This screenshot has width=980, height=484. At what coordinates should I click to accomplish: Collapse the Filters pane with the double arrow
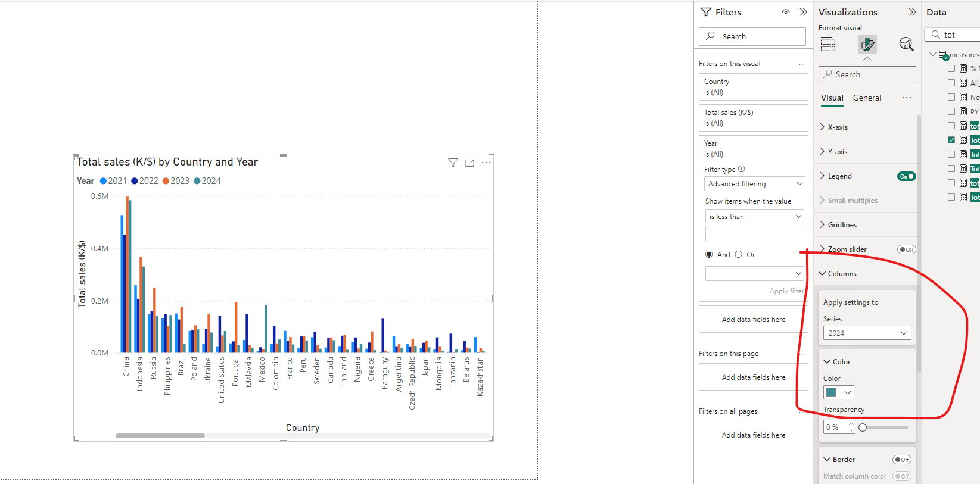tap(803, 12)
